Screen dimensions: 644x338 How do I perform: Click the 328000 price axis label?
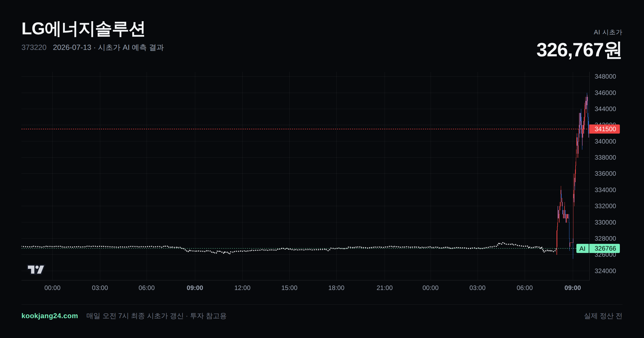point(605,238)
